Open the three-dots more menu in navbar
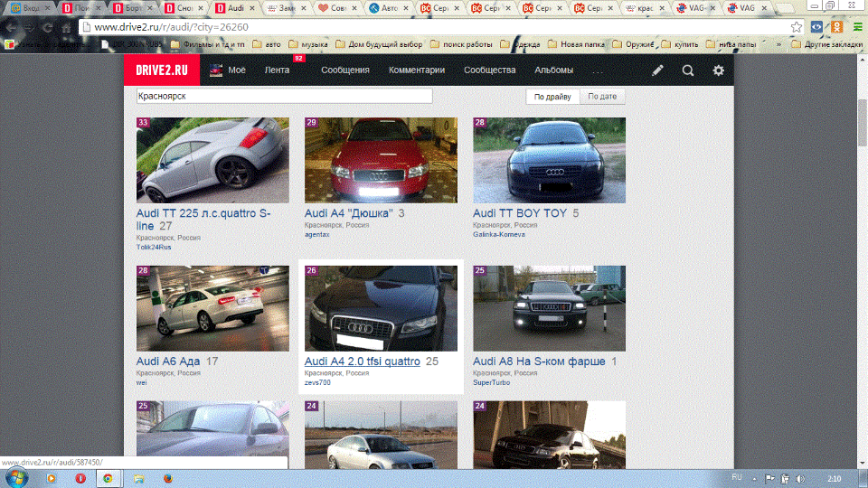 pos(598,70)
